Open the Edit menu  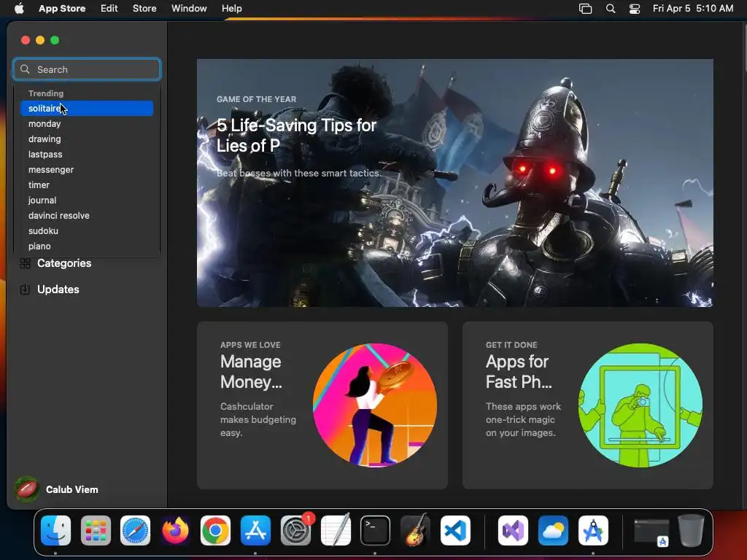(109, 8)
